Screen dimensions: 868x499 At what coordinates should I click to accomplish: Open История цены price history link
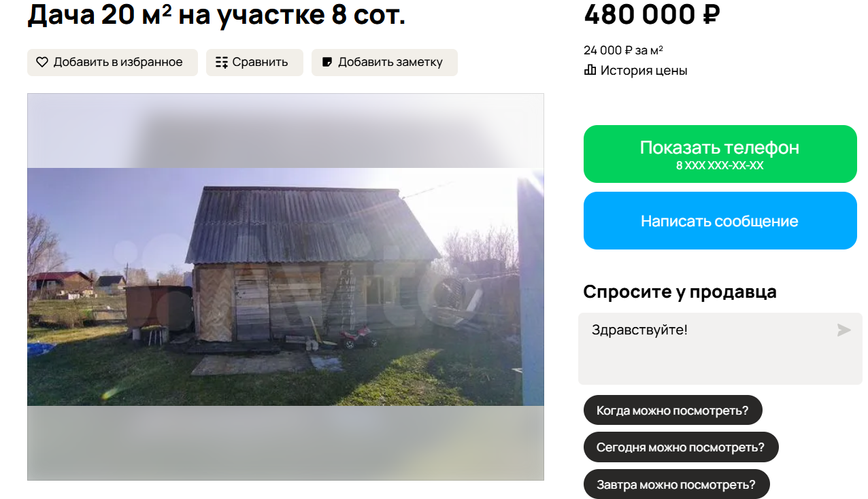click(635, 70)
